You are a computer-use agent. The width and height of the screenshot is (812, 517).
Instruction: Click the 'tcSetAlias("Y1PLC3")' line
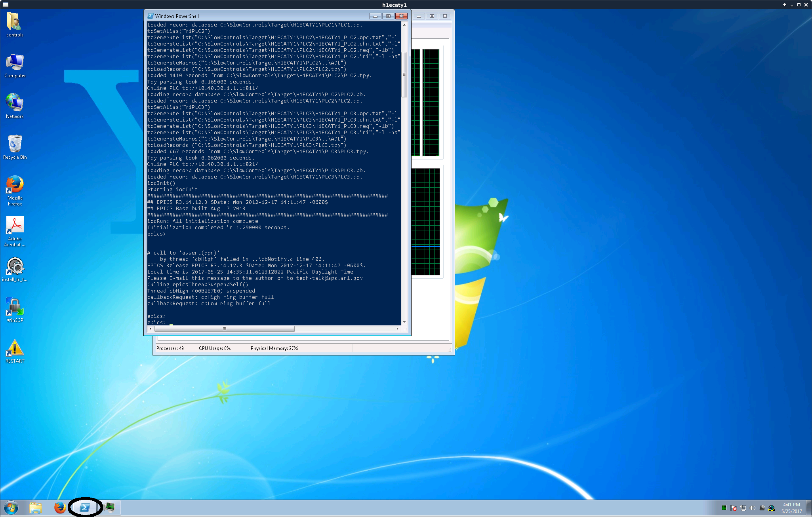[179, 107]
